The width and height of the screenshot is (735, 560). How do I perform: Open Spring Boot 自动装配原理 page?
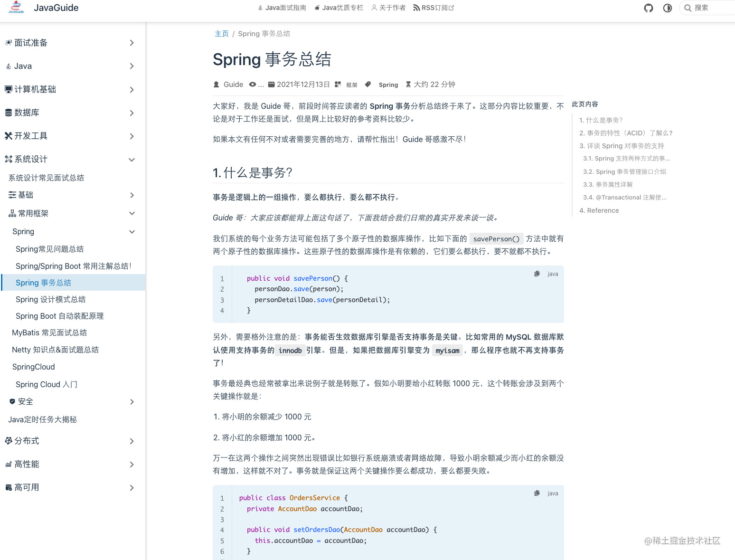point(60,316)
